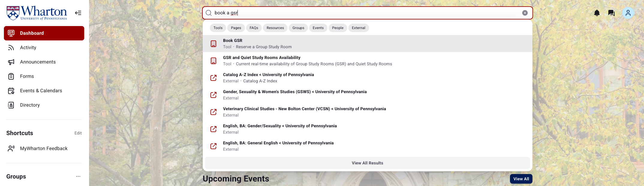Open the chat messages icon
This screenshot has width=644, height=186.
611,13
